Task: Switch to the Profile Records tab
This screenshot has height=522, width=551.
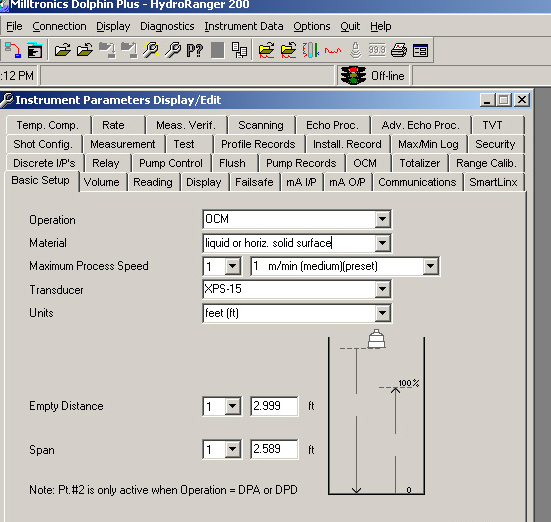Action: point(258,144)
